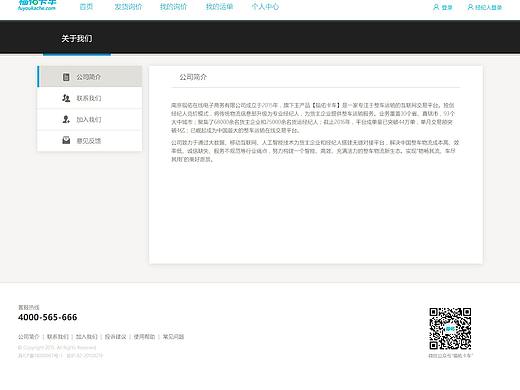
Task: Click the 公司简介 heading in the content panel
Action: click(x=193, y=77)
